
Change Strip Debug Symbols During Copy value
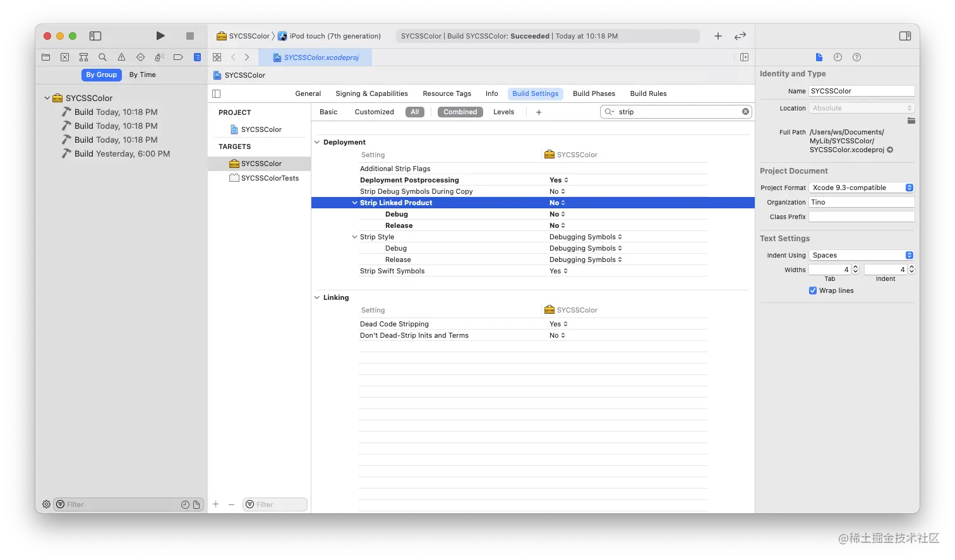pos(557,191)
